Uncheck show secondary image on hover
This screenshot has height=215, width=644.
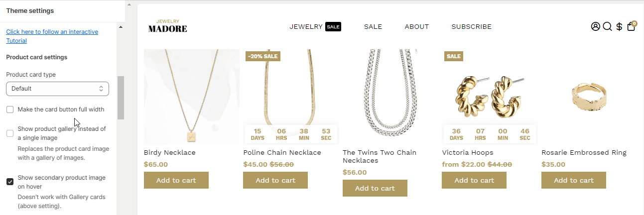point(10,182)
